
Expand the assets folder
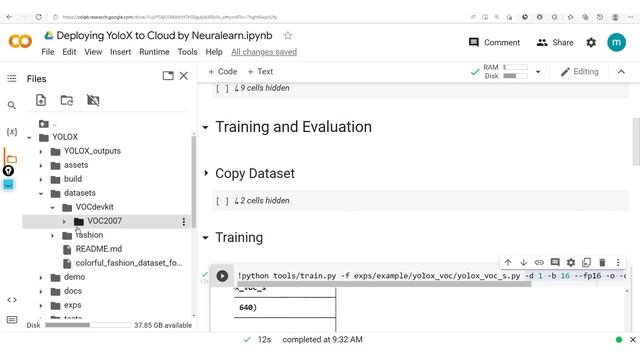[40, 166]
